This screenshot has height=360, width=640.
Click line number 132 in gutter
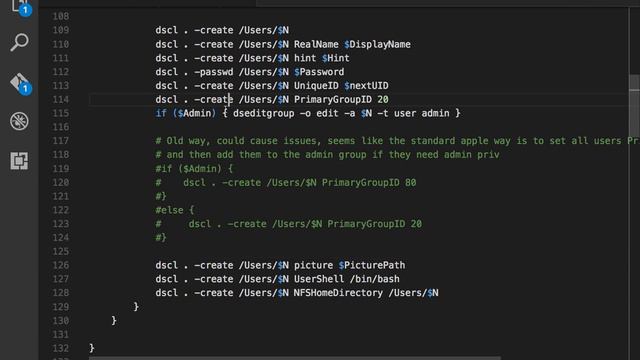pos(60,349)
